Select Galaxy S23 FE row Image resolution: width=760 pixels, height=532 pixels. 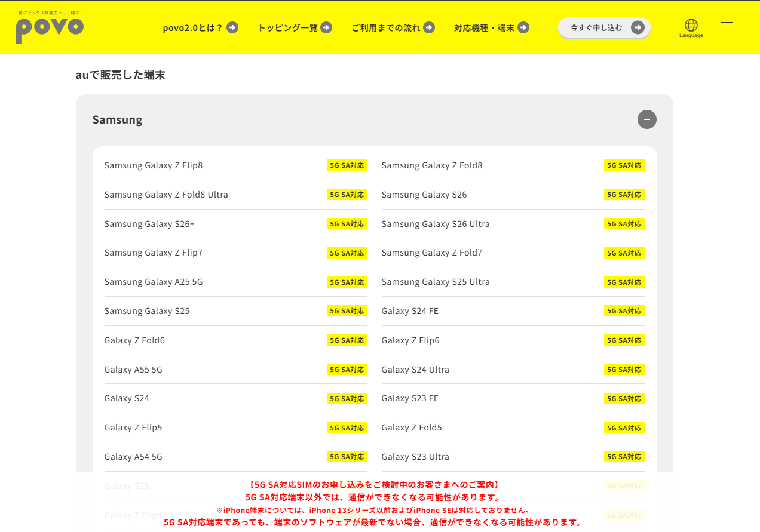(x=513, y=398)
